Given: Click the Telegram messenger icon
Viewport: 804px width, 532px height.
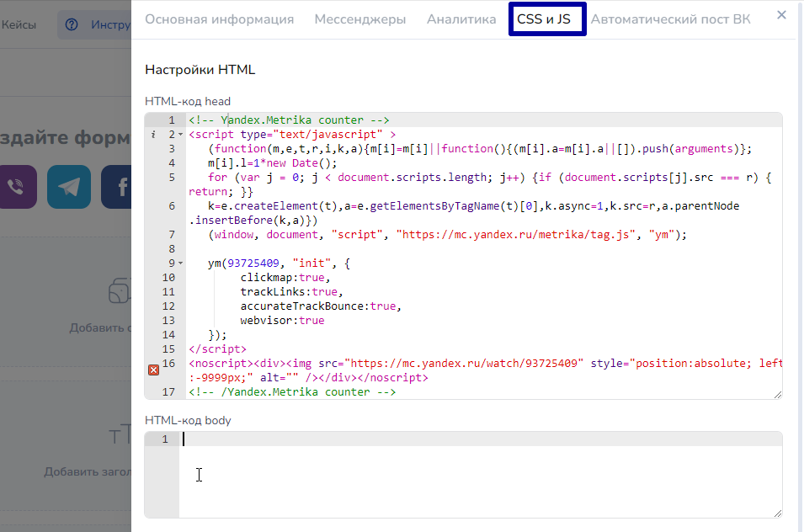Looking at the screenshot, I should [x=69, y=187].
